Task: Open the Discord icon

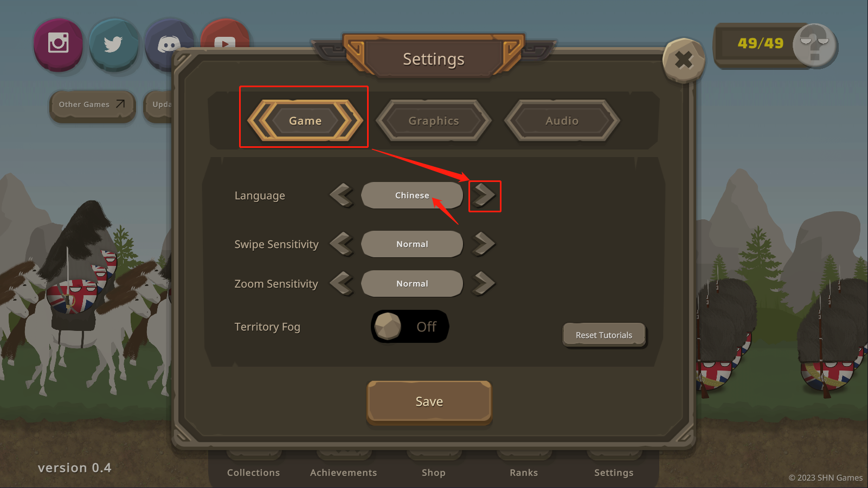Action: (169, 44)
